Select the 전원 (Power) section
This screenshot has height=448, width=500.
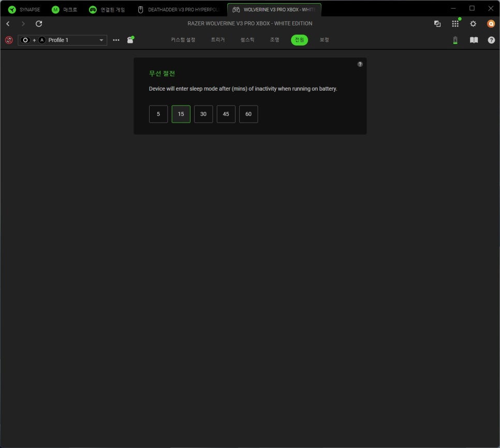(x=299, y=40)
